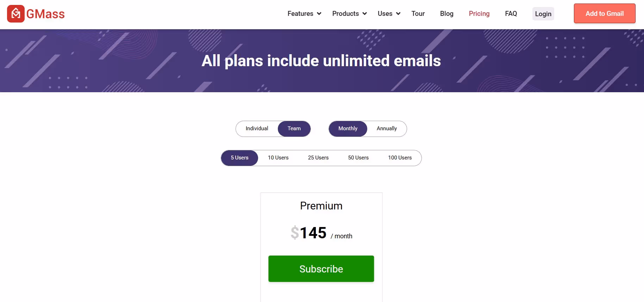Select the 50 Users plan
Viewport: 644px width, 302px height.
pyautogui.click(x=358, y=158)
